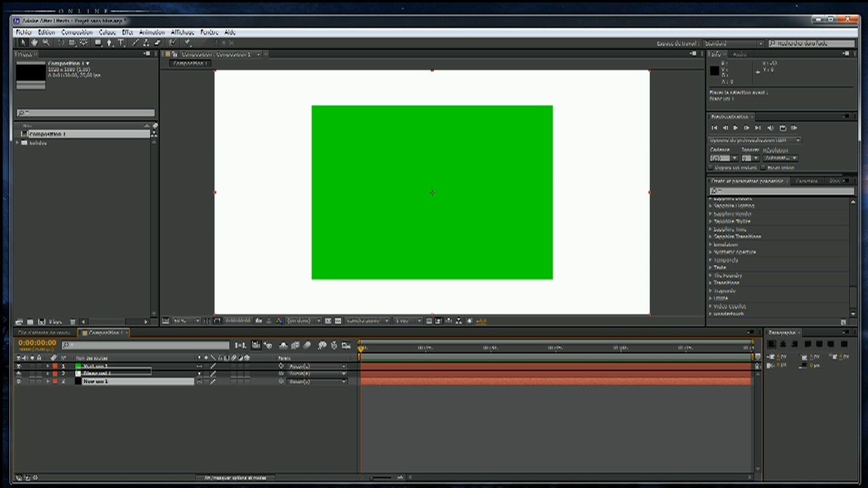This screenshot has width=868, height=488.
Task: Hide the Noir uni 1 layer
Action: [18, 382]
